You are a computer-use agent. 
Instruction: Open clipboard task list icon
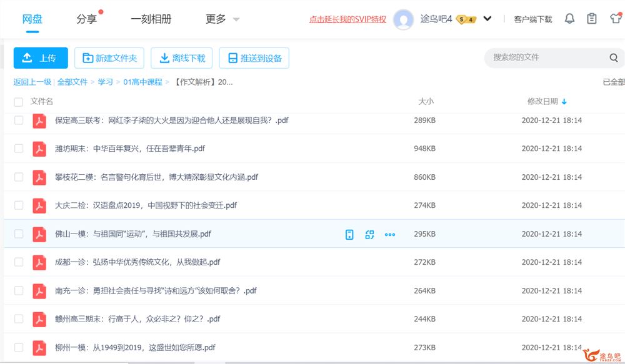pyautogui.click(x=592, y=18)
